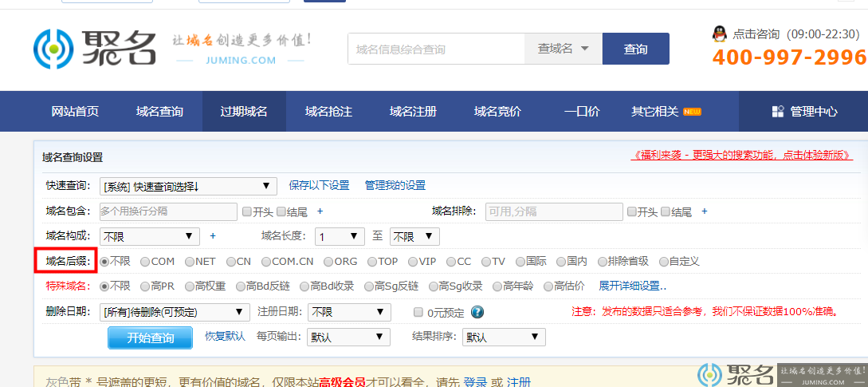Viewport: 868px width, 387px height.
Task: Click the blue help question-mark icon
Action: click(x=477, y=312)
